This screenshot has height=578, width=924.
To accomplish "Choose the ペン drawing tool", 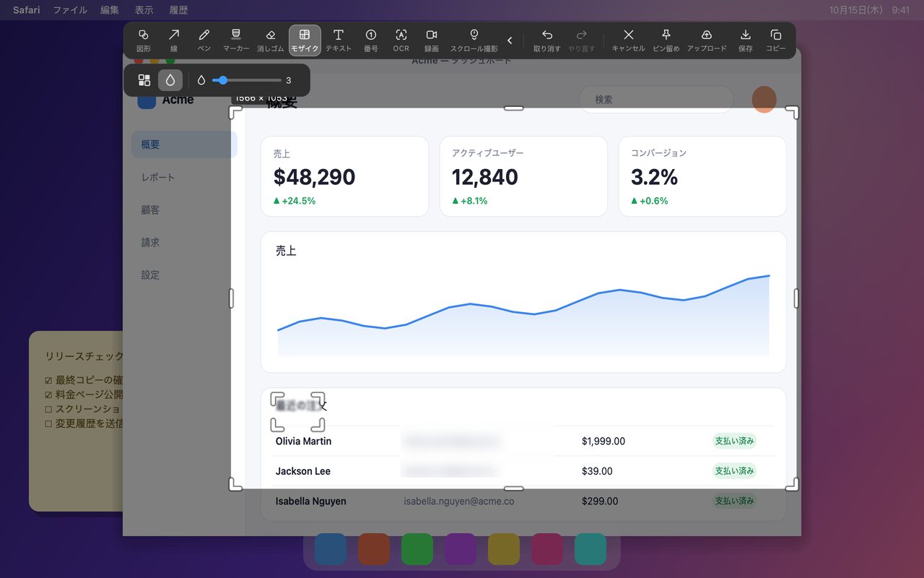I will (x=204, y=40).
